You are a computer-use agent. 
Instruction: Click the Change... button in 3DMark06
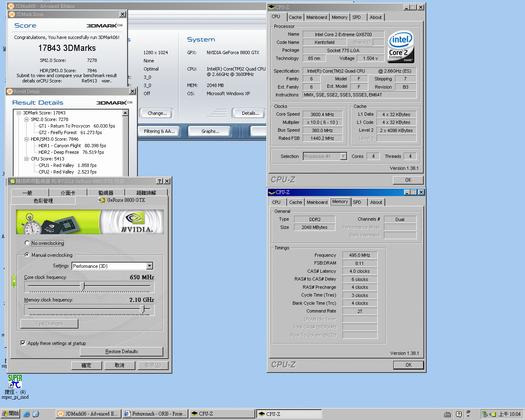point(157,113)
